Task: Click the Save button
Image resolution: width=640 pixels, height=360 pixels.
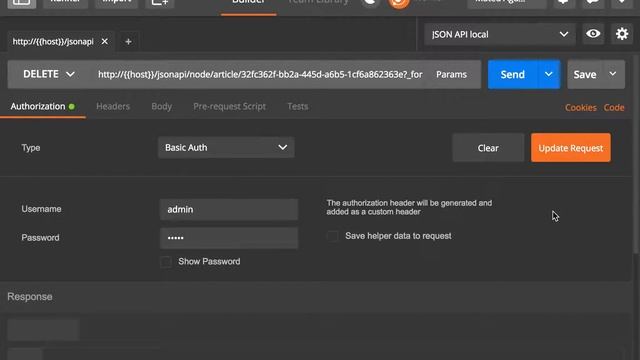Action: point(585,74)
